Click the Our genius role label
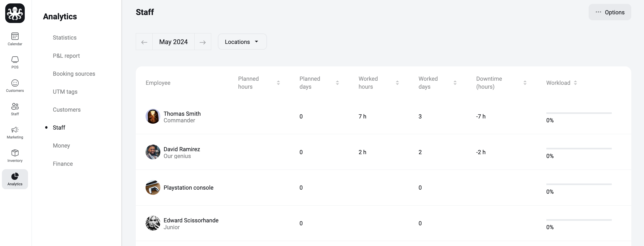The height and width of the screenshot is (246, 644). pos(177,156)
